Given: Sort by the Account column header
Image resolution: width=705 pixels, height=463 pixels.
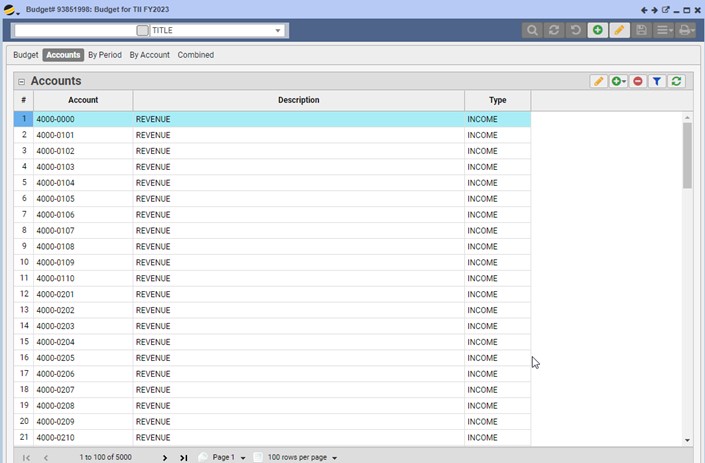Looking at the screenshot, I should click(83, 100).
